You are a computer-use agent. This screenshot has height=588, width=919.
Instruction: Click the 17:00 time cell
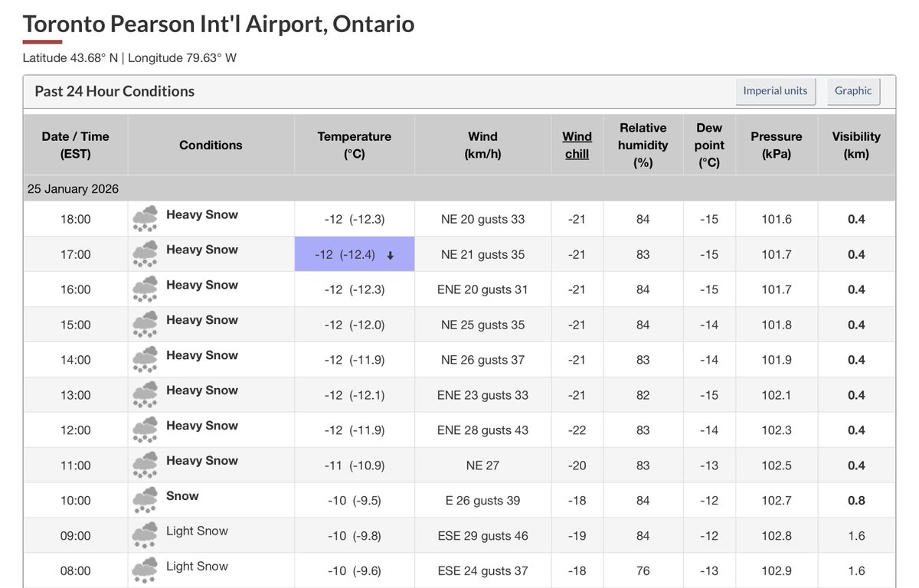pos(76,254)
